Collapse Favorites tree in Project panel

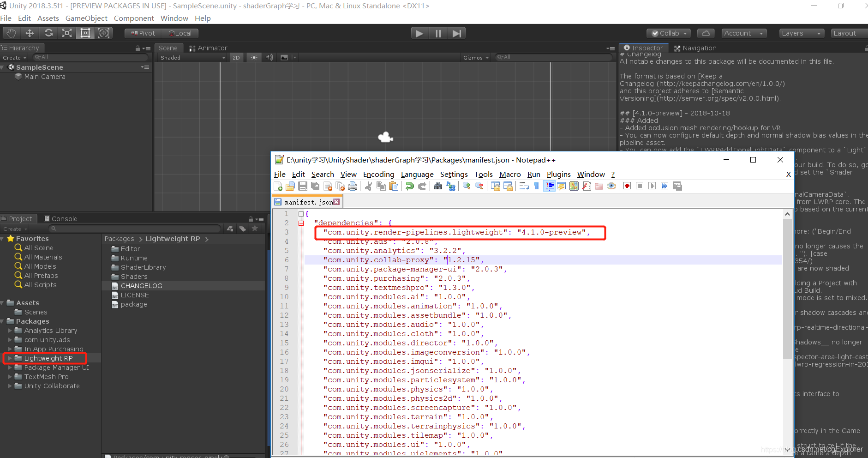3,239
